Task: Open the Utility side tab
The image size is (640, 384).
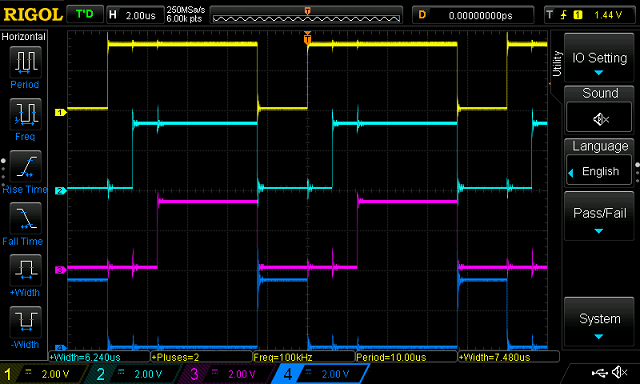Action: coord(557,64)
